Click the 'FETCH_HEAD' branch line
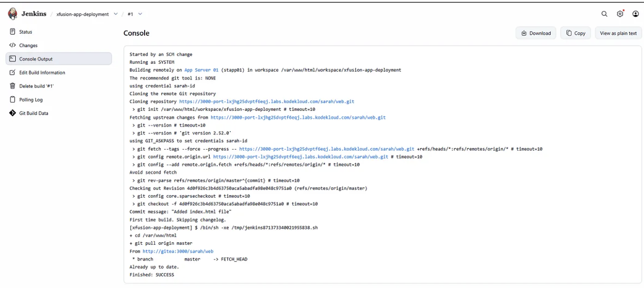Screen dimensions: 644x288 [190, 259]
